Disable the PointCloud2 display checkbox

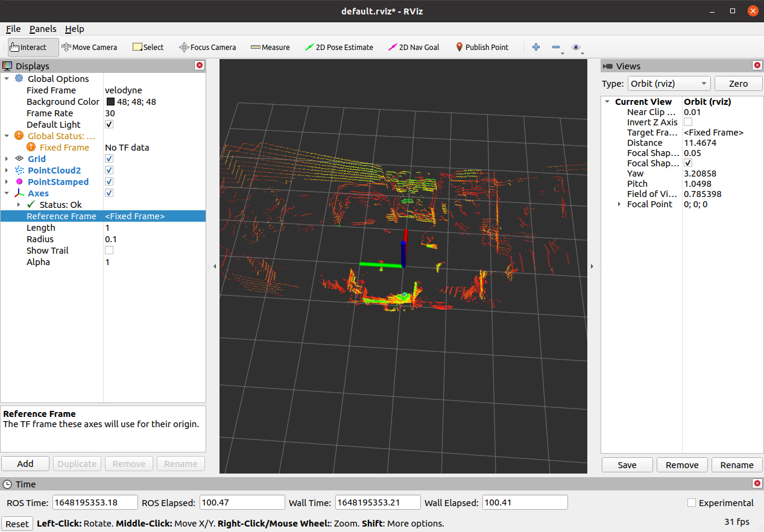coord(109,171)
